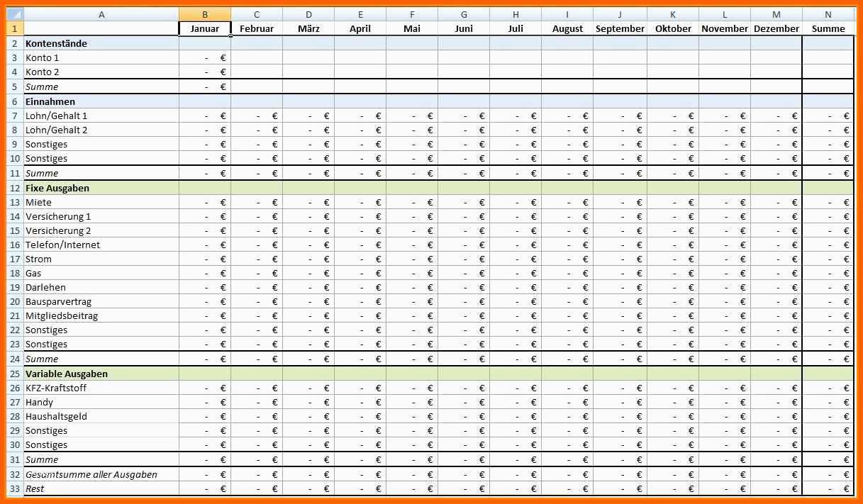This screenshot has height=504, width=863.
Task: Click the März header cell
Action: click(x=308, y=28)
